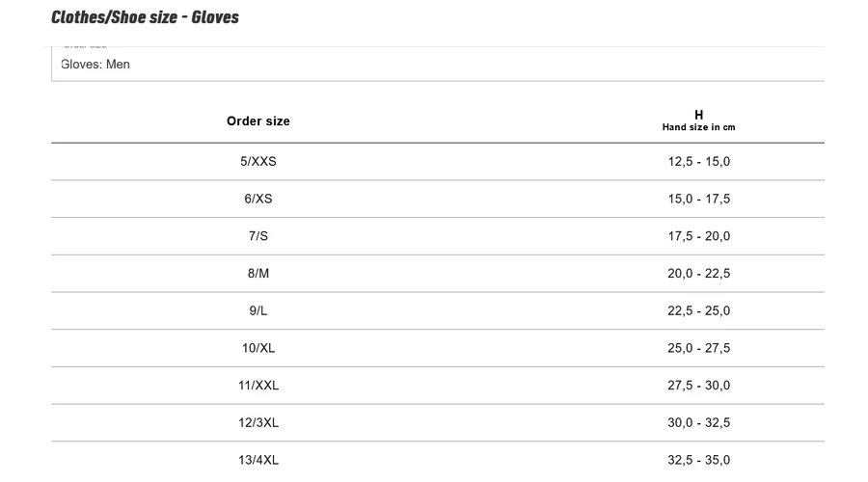Click the 20,0 - 22,5 hand size value
This screenshot has width=868, height=482.
click(x=698, y=274)
